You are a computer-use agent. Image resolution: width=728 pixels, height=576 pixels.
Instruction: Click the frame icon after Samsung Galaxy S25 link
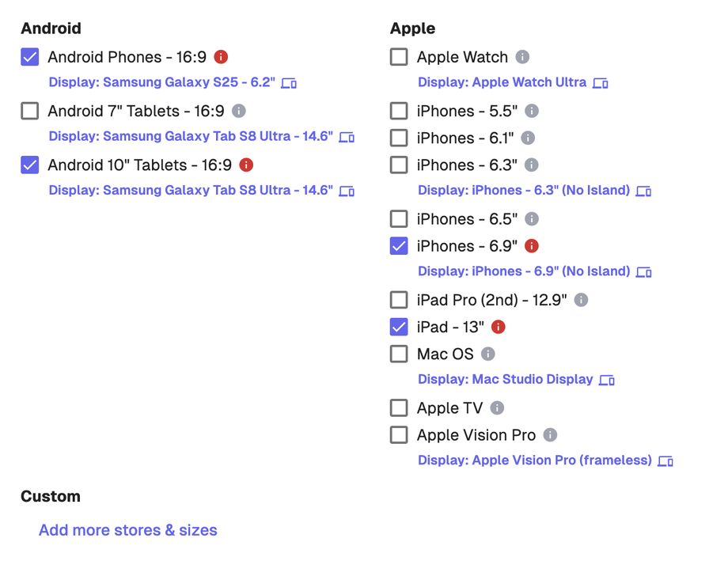[x=289, y=82]
